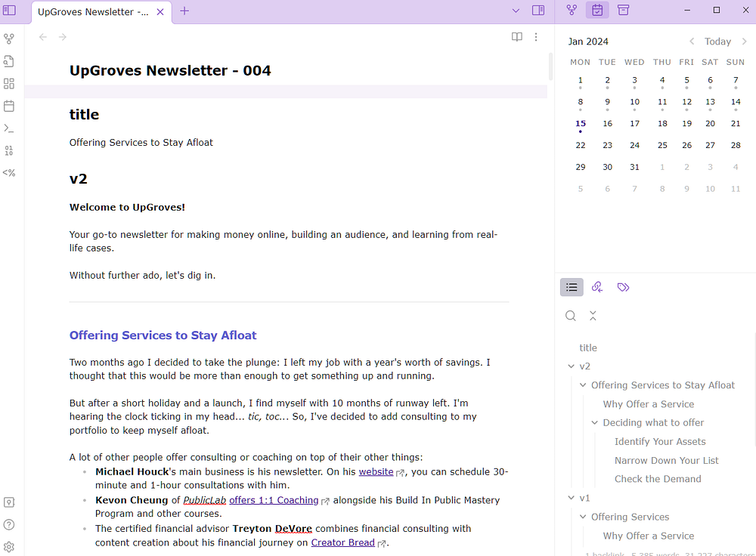Image resolution: width=756 pixels, height=556 pixels.
Task: Click the Offering Services to Stay Afloat heading
Action: click(x=163, y=335)
